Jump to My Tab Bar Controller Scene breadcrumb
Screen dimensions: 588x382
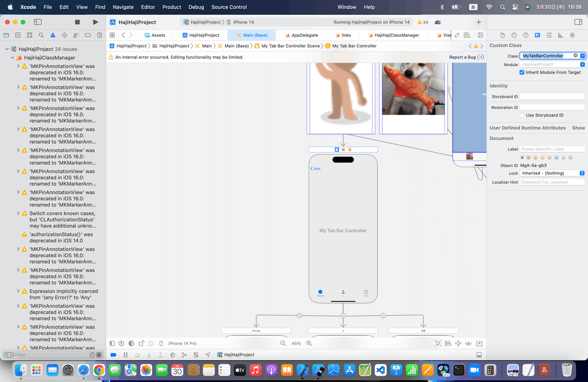pos(287,46)
